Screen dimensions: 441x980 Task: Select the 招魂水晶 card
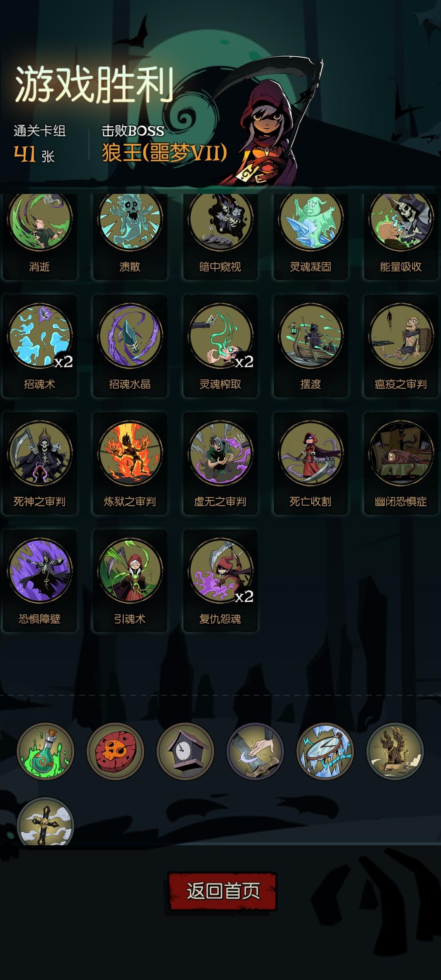click(x=130, y=346)
